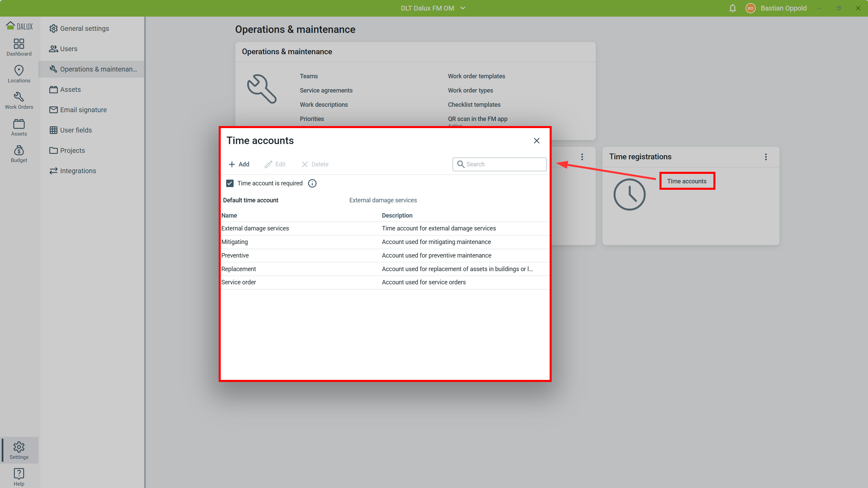This screenshot has height=488, width=868.
Task: Click the Add button in Time accounts
Action: [x=239, y=164]
